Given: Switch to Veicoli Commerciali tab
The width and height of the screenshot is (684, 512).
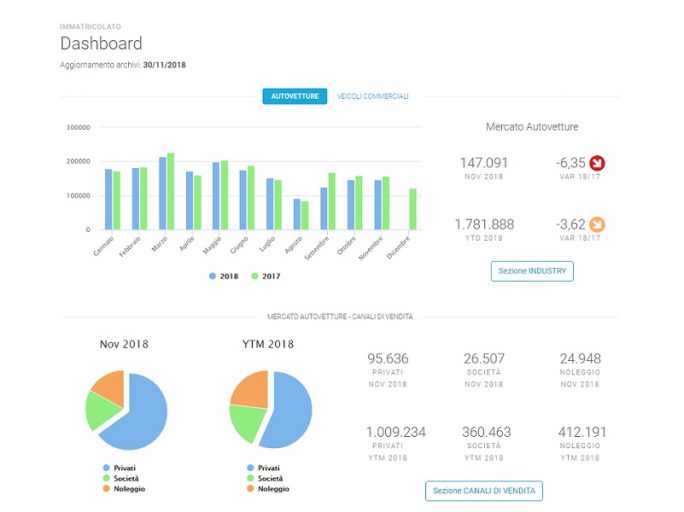Looking at the screenshot, I should 373,96.
